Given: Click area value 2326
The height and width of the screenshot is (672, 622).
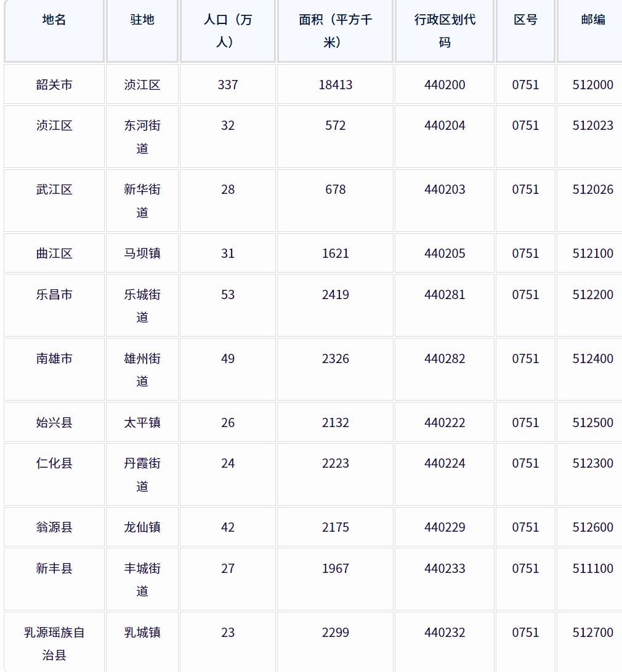Looking at the screenshot, I should coord(336,358).
